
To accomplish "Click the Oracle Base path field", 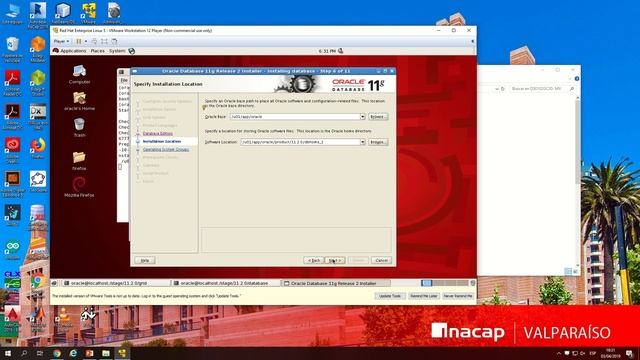I will tap(295, 117).
